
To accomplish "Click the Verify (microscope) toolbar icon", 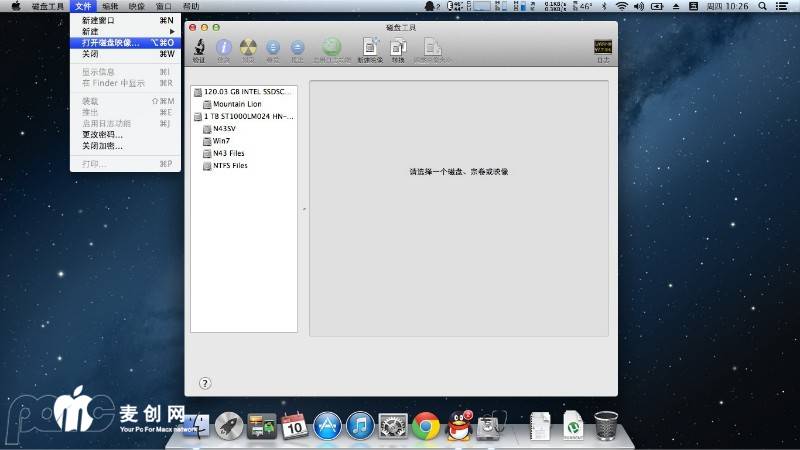I will coord(198,48).
